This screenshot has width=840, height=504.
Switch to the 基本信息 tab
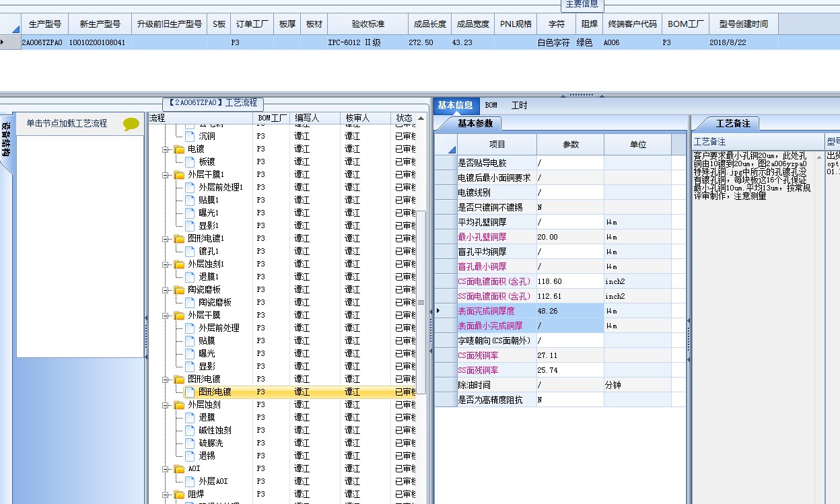tap(455, 106)
